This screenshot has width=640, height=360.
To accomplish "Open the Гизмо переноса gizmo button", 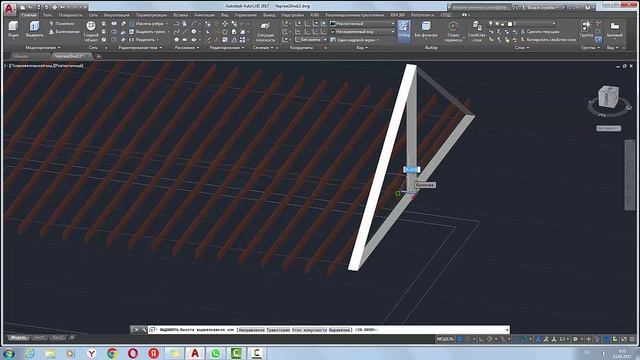I will pos(453,31).
